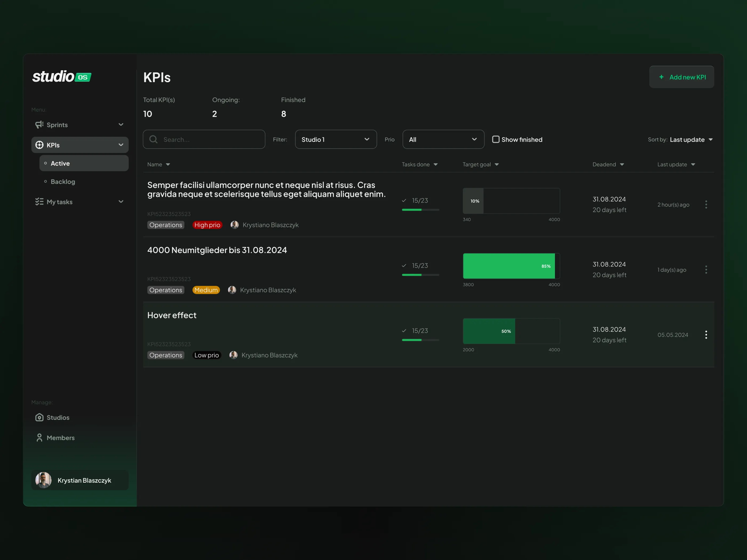
Task: Select the Sprints icon in the sidebar
Action: (39, 125)
